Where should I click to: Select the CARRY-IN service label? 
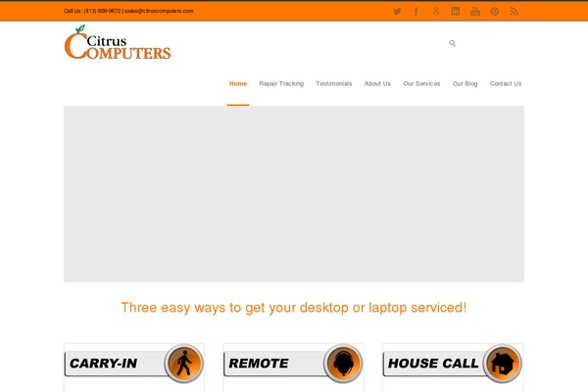coord(104,364)
